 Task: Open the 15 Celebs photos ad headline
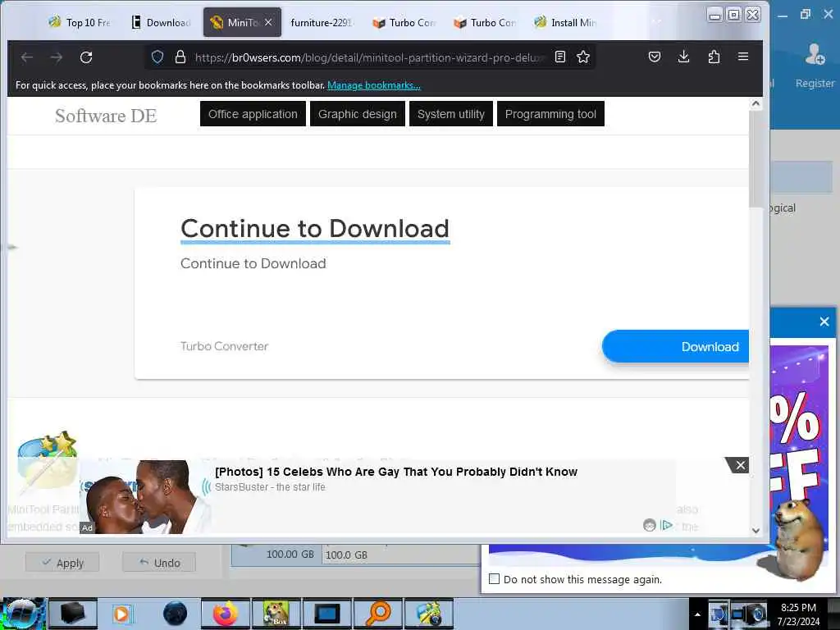[x=396, y=472]
